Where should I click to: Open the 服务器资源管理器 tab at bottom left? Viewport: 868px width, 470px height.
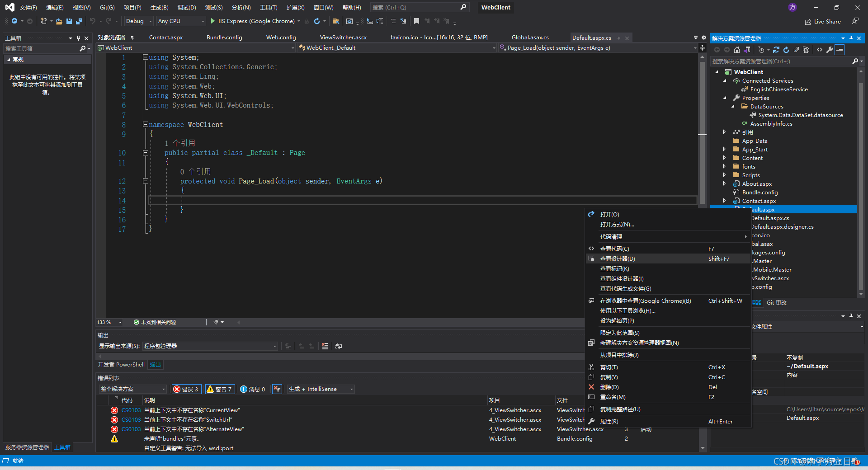tap(27, 447)
